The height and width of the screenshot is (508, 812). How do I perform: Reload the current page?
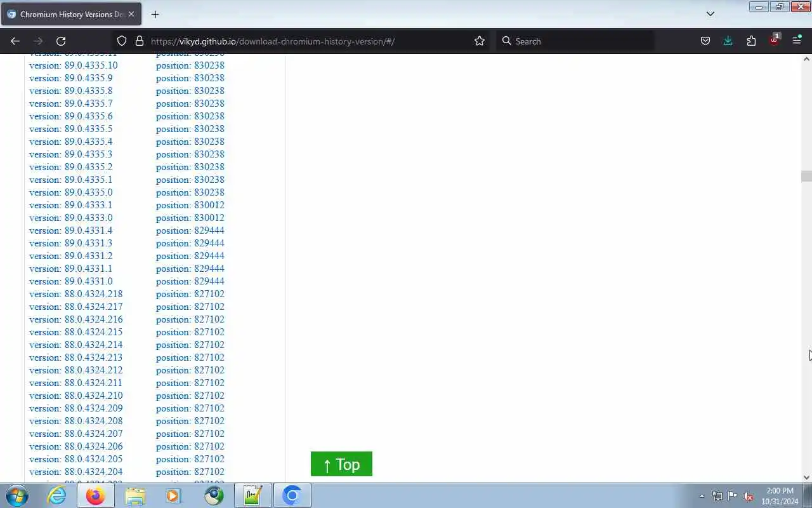pyautogui.click(x=61, y=41)
